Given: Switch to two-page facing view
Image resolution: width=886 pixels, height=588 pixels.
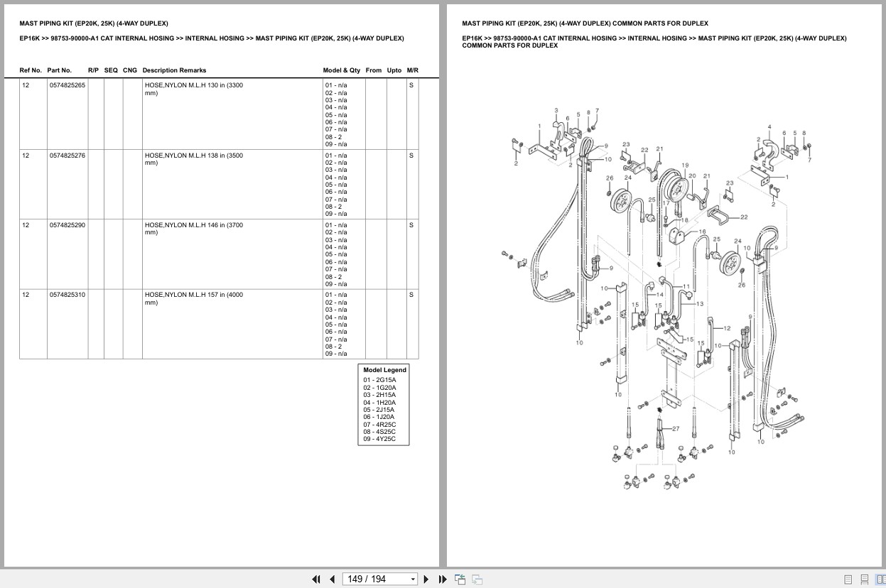Looking at the screenshot, I should (x=880, y=579).
